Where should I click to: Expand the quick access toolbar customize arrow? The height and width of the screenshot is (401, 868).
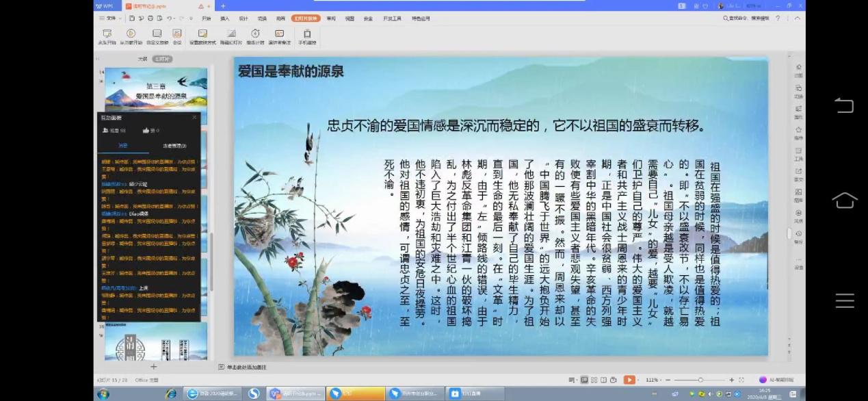[191, 18]
